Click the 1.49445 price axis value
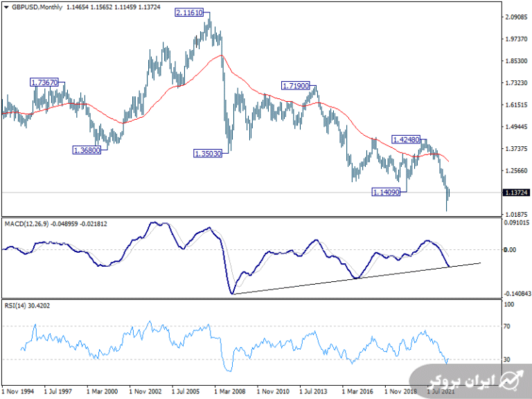 [517, 127]
